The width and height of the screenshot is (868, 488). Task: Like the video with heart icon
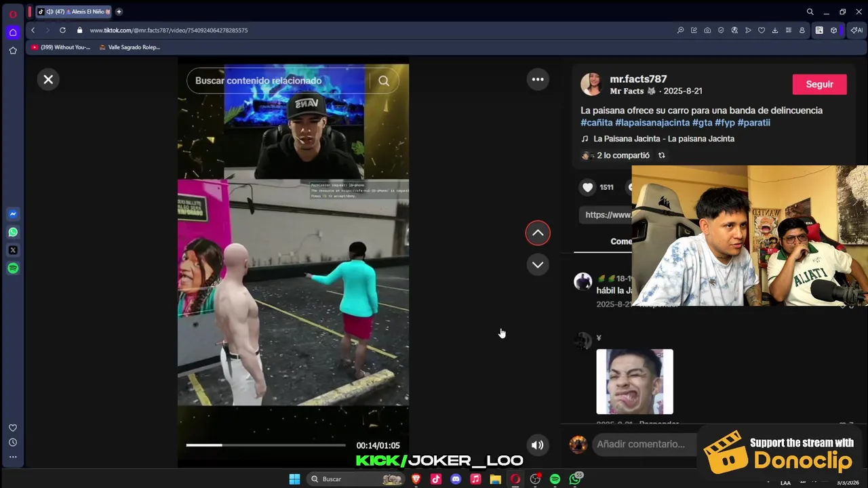(x=587, y=188)
